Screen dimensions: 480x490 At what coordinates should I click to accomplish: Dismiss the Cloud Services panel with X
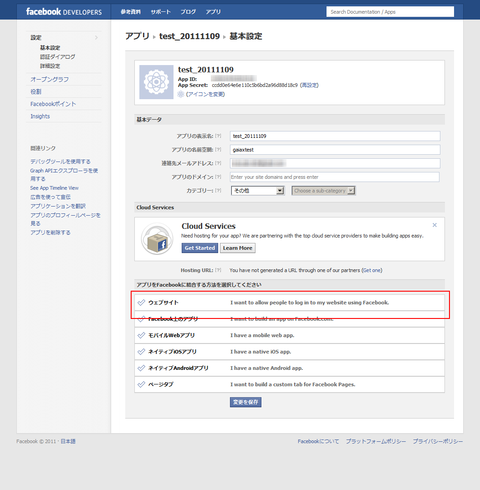point(435,225)
